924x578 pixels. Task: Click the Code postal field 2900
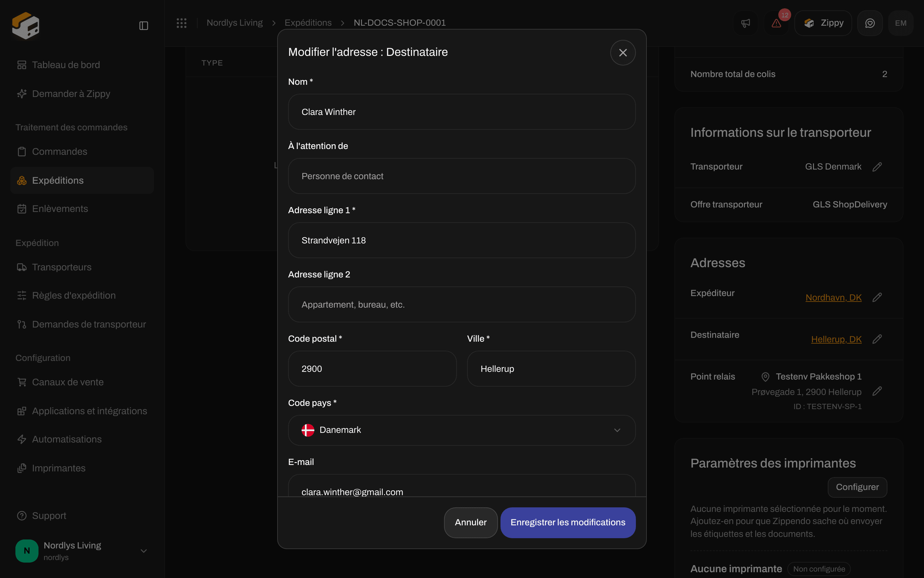372,369
